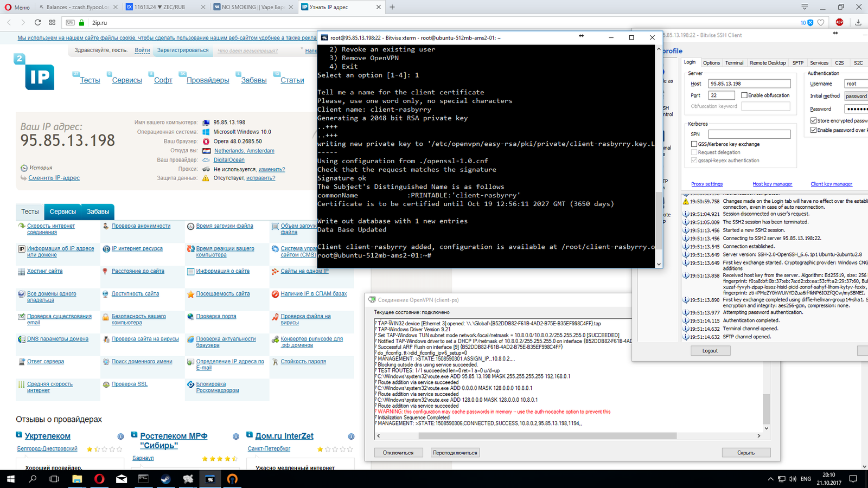The width and height of the screenshot is (868, 488).
Task: Open the notification center icon
Action: pos(853,479)
